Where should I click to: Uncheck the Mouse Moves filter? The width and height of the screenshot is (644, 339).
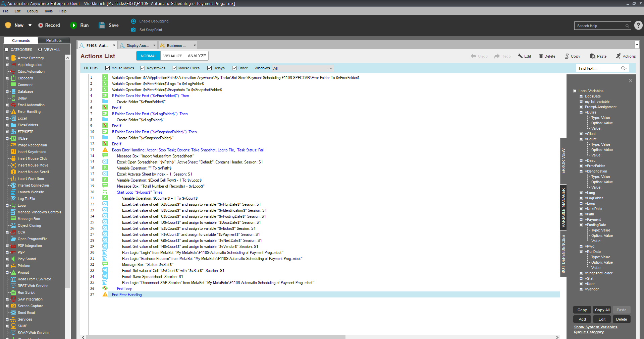pyautogui.click(x=107, y=68)
